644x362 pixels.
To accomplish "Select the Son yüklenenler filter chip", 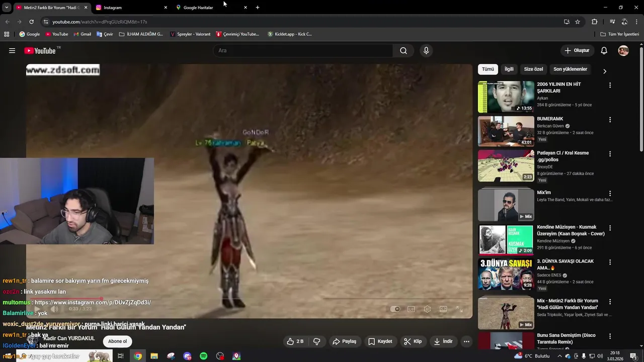I will point(570,69).
